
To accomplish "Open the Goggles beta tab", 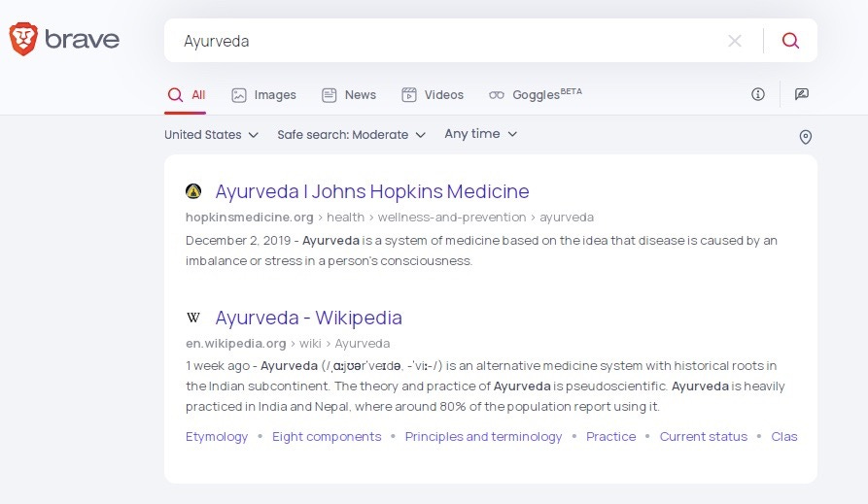I will (x=535, y=94).
